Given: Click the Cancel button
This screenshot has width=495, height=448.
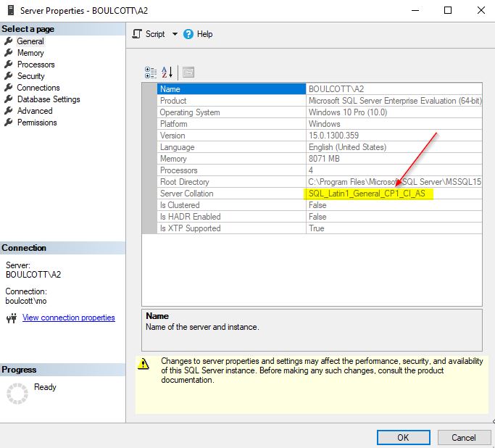Looking at the screenshot, I should pos(463,438).
